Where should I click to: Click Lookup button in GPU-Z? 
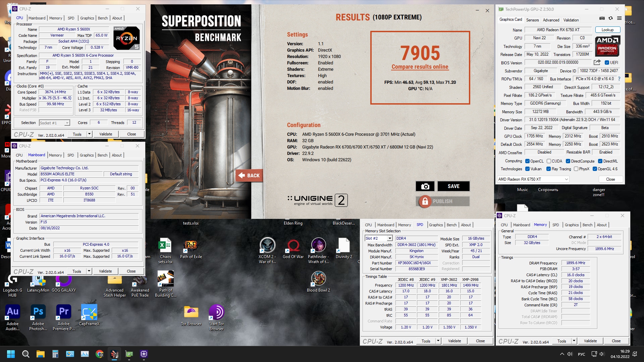pyautogui.click(x=607, y=30)
